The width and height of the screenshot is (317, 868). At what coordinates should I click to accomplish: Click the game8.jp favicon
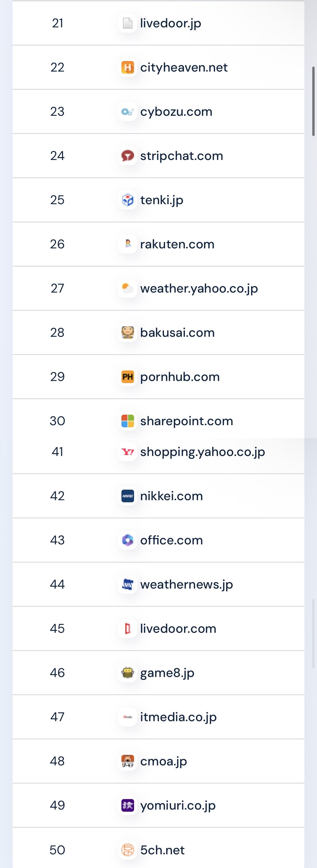[x=127, y=673]
